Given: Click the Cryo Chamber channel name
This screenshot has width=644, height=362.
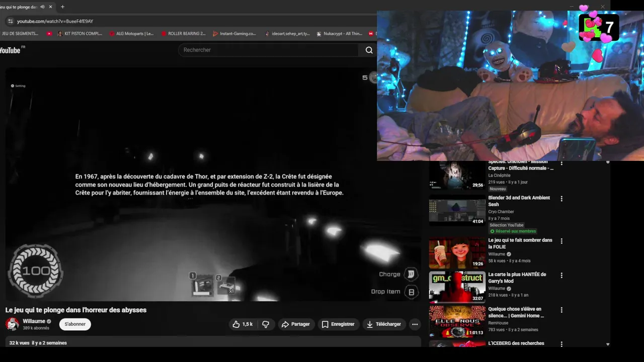Looking at the screenshot, I should [501, 212].
